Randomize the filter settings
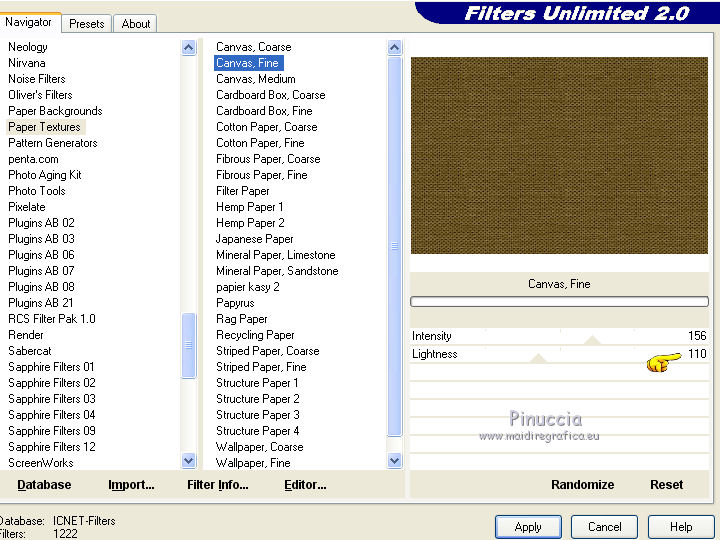The image size is (720, 540). [582, 484]
